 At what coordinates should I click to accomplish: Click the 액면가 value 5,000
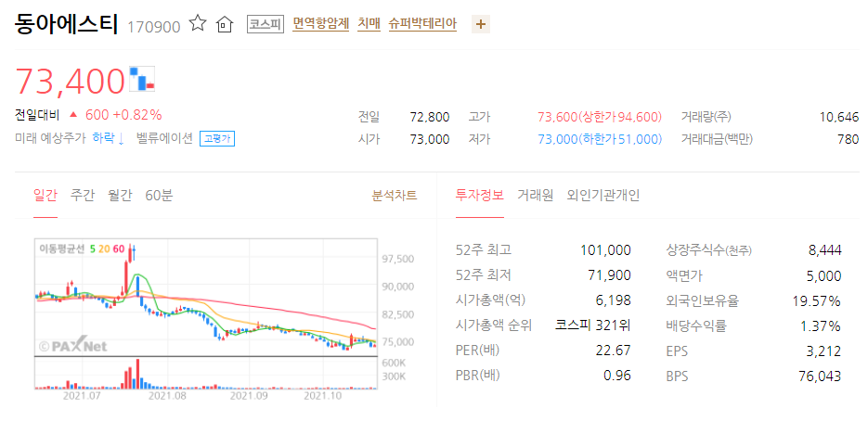[825, 275]
